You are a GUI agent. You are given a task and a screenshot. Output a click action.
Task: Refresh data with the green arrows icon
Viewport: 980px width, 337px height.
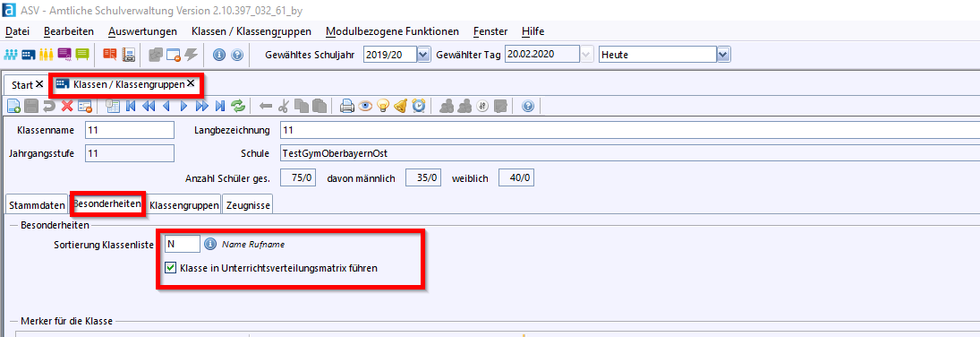pos(238,107)
